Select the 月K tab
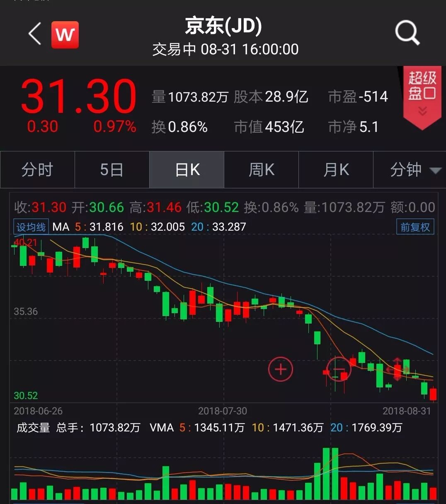The width and height of the screenshot is (446, 504). pos(336,170)
